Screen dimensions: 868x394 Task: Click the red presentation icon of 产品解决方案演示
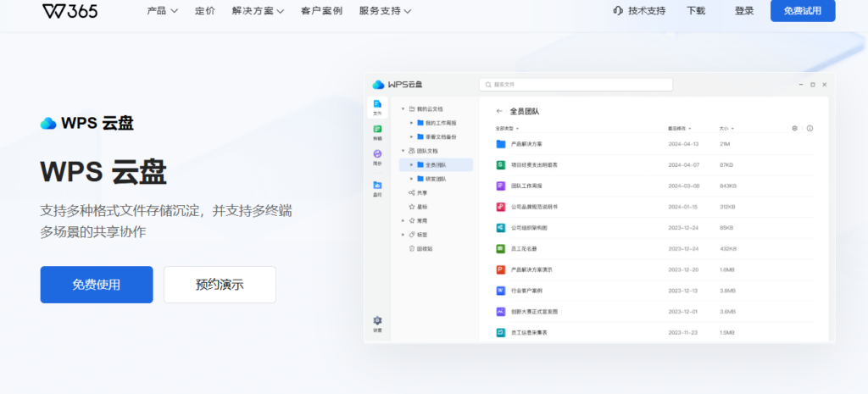pyautogui.click(x=501, y=269)
